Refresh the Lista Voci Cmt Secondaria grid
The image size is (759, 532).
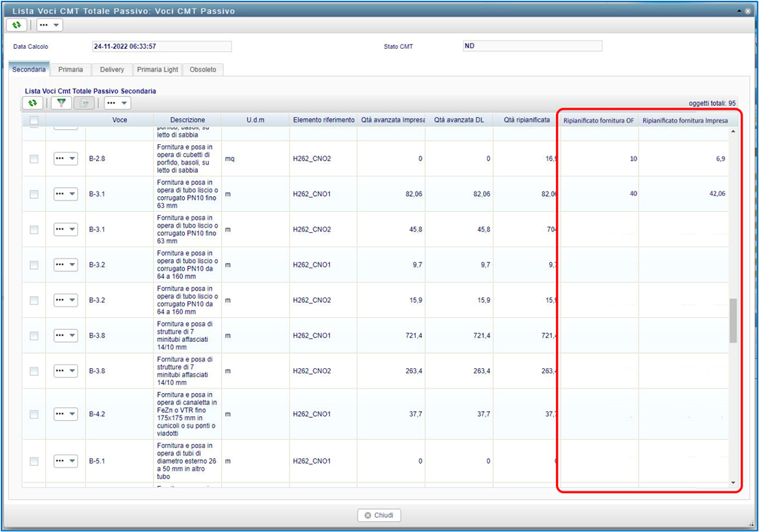pos(32,103)
